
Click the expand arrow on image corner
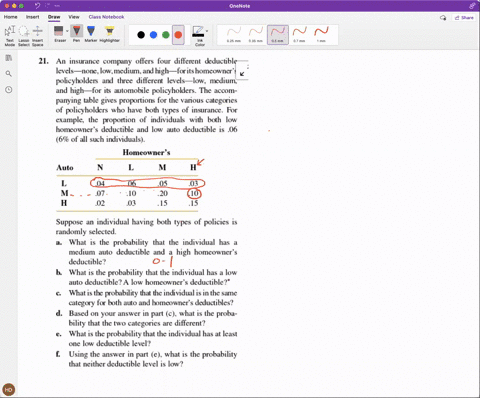(242, 74)
